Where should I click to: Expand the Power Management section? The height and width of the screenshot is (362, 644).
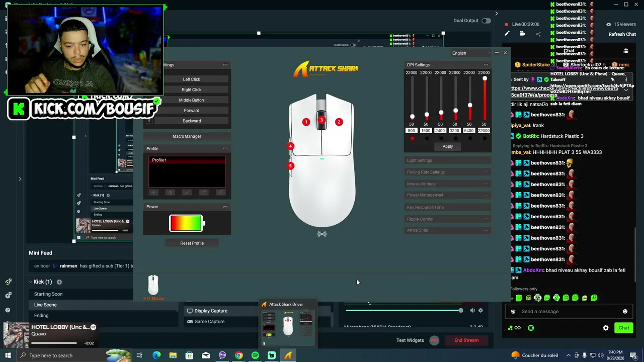tap(448, 195)
